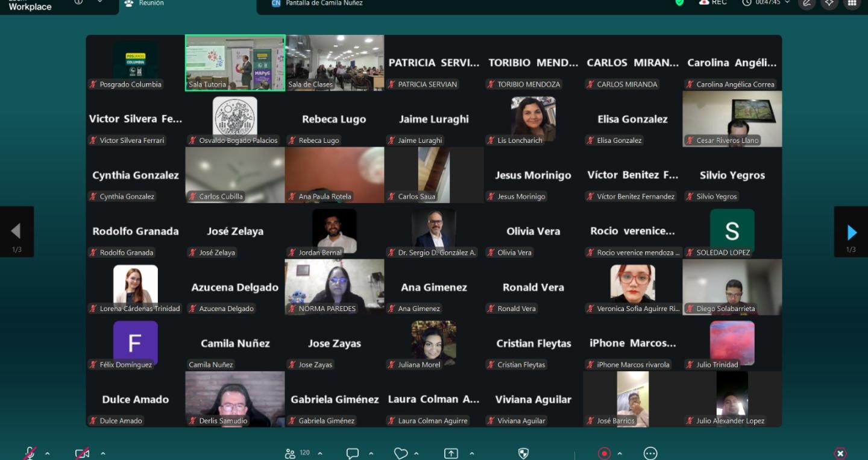Click Jordan Bernal profile picture

[335, 230]
